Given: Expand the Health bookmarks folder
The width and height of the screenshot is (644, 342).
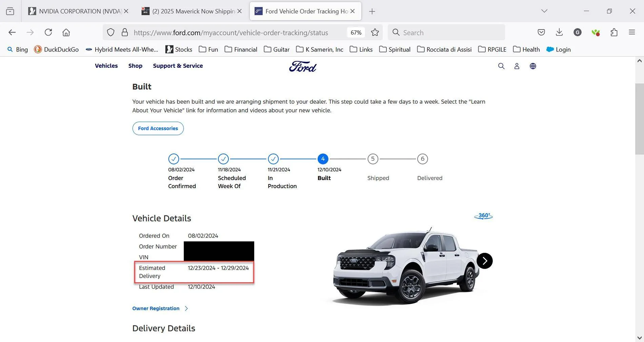Looking at the screenshot, I should point(526,49).
